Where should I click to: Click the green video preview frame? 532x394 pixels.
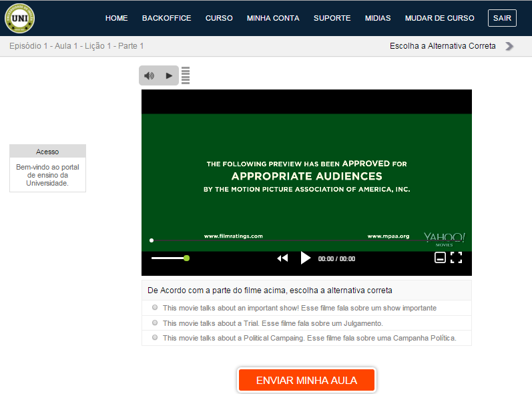click(306, 182)
